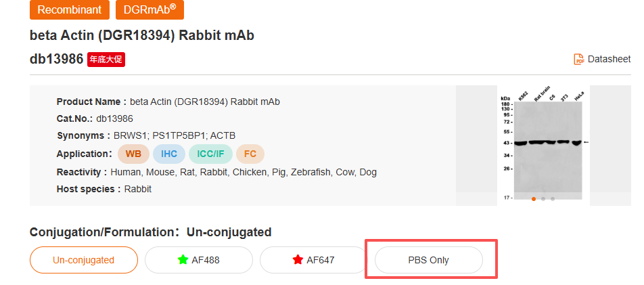This screenshot has height=285, width=644.
Task: Select the Un-conjugated formulation option
Action: tap(84, 260)
